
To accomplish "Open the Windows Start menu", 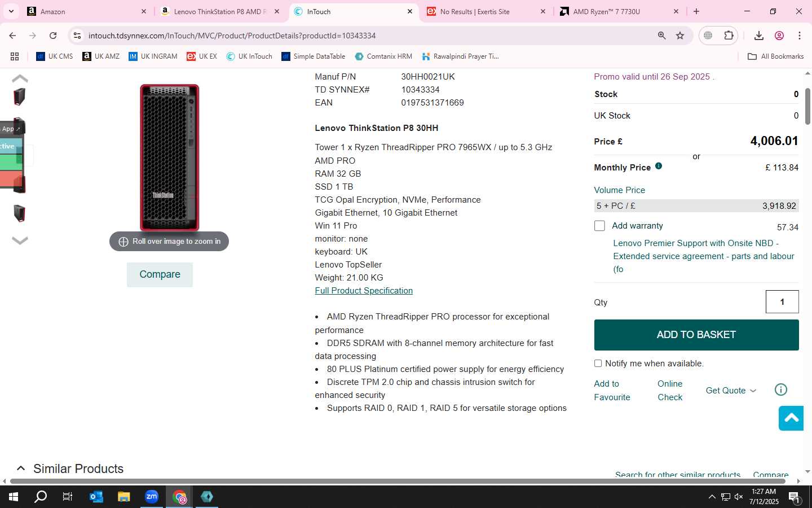I will [x=14, y=497].
